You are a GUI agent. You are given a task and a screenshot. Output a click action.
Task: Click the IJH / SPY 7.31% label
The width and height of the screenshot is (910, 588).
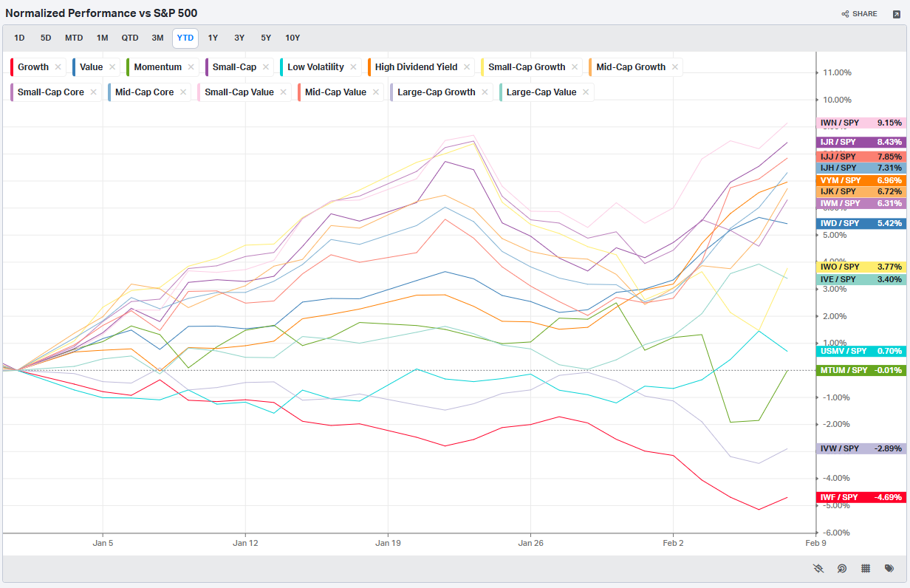(861, 168)
